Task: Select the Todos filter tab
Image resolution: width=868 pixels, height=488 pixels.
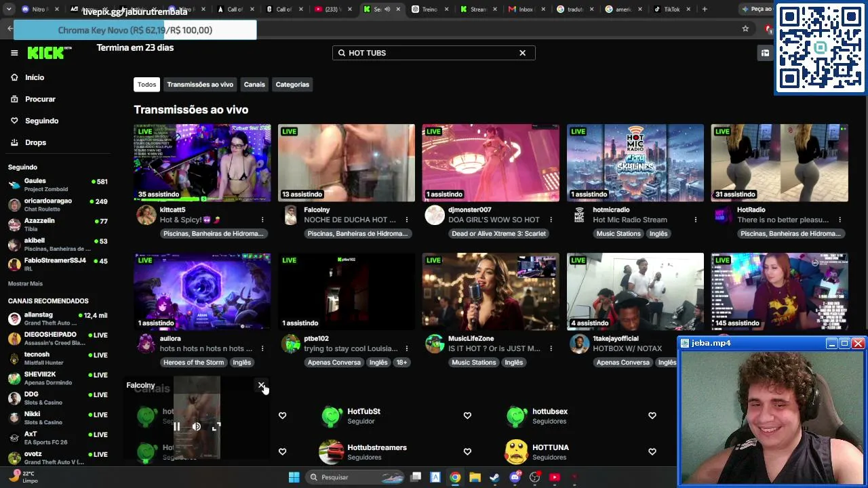Action: tap(146, 85)
